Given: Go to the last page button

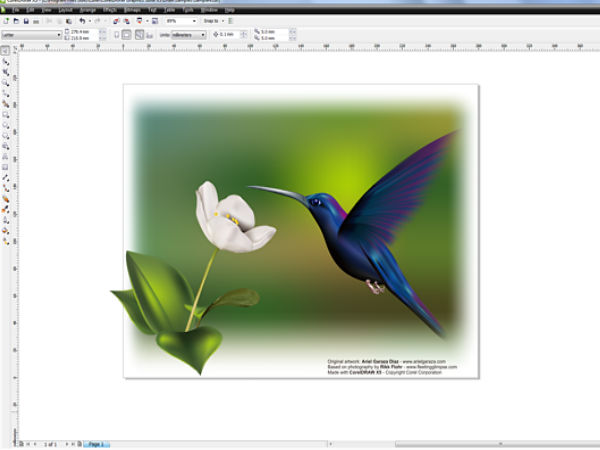Looking at the screenshot, I should [x=73, y=444].
